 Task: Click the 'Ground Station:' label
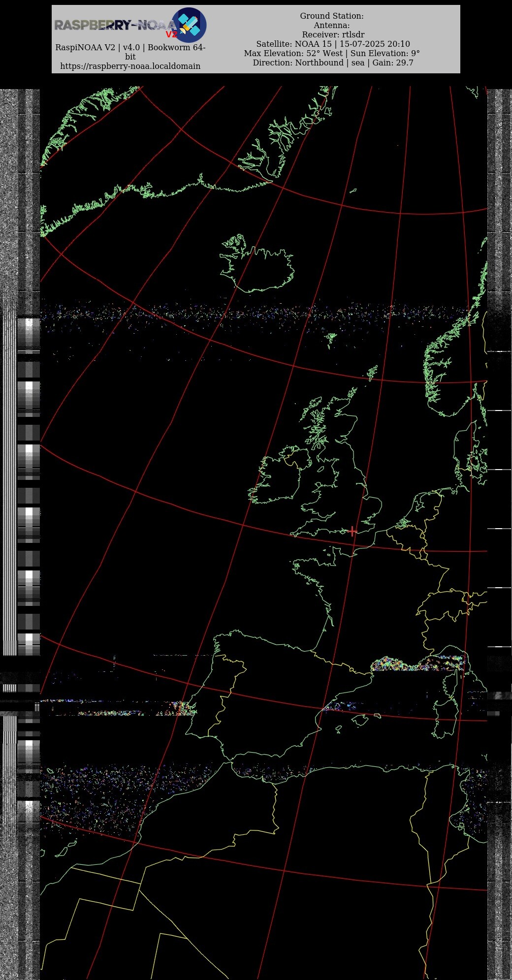click(332, 16)
